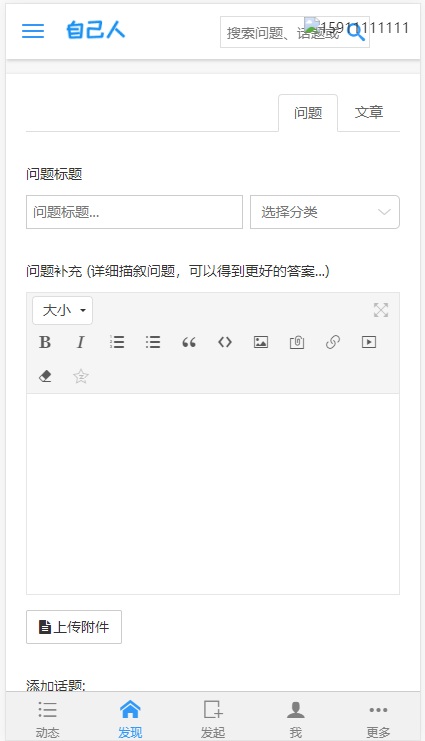
Task: Insert a video
Action: (369, 342)
